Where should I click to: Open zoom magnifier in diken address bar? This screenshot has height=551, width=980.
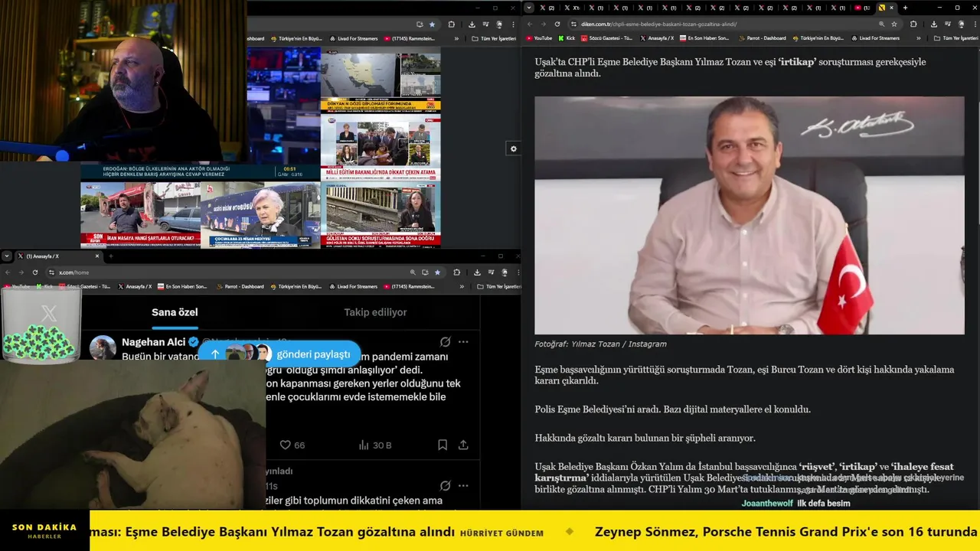[x=881, y=24]
